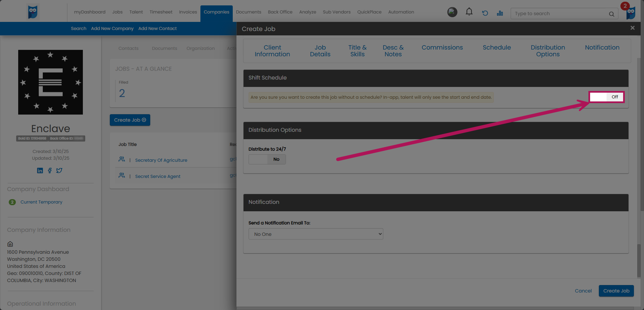Toggle the Shift Schedule switch on
Viewport: 644px width, 310px height.
coord(607,97)
